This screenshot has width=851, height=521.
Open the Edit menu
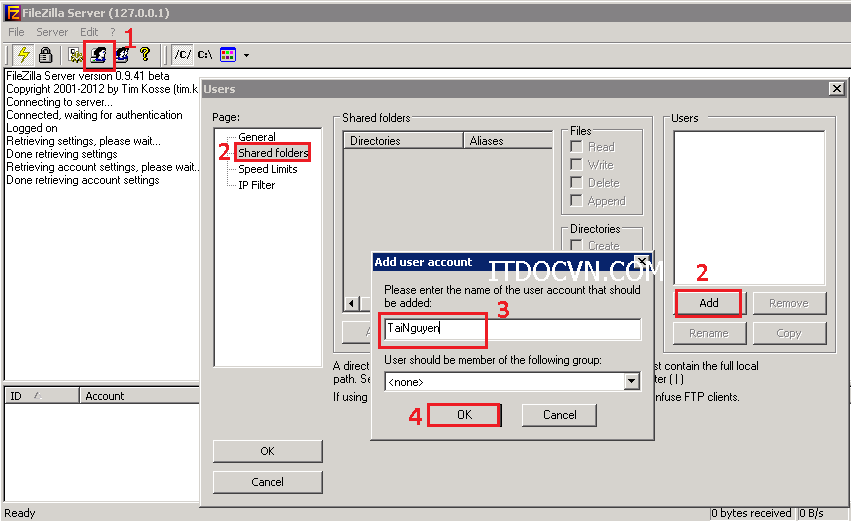click(89, 32)
